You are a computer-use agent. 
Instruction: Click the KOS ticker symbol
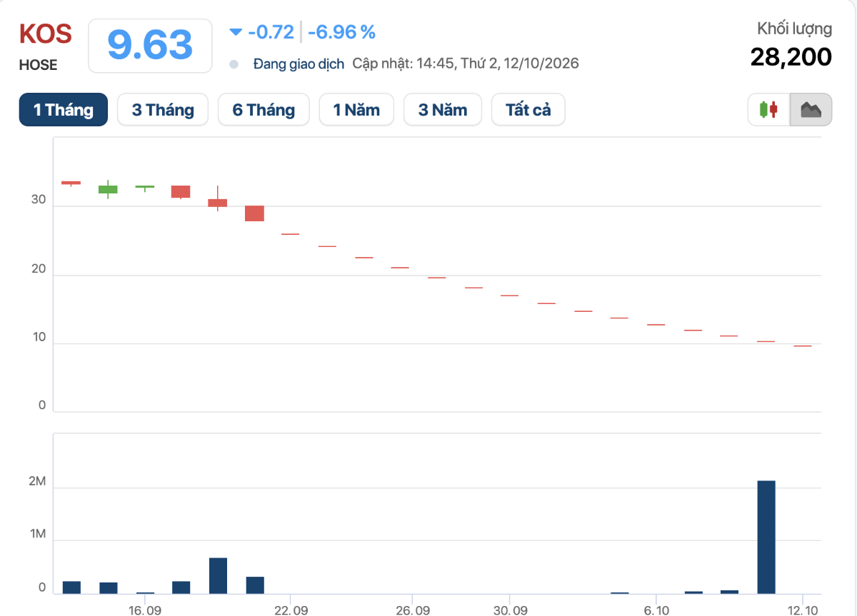pyautogui.click(x=45, y=34)
